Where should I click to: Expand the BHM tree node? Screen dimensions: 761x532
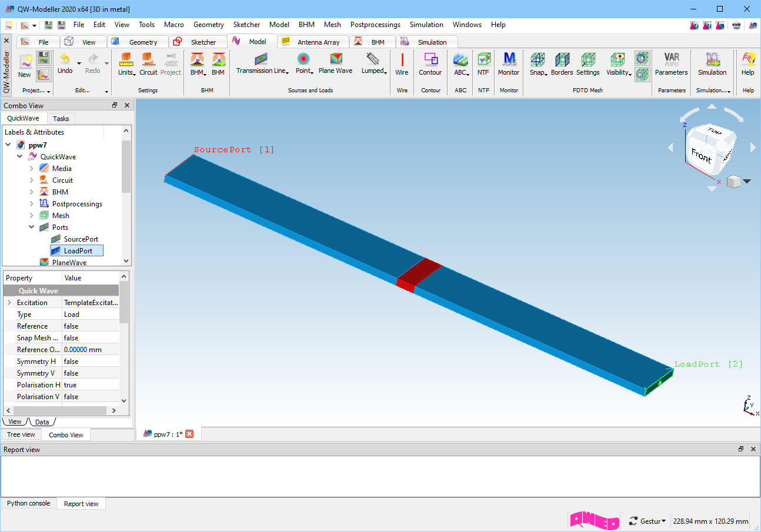[x=32, y=192]
